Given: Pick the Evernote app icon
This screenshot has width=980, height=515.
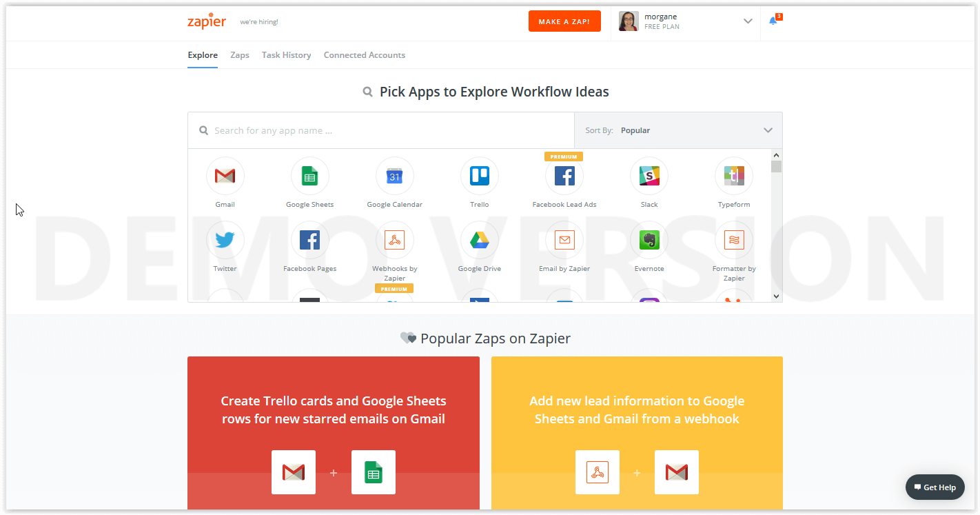Looking at the screenshot, I should (x=649, y=240).
